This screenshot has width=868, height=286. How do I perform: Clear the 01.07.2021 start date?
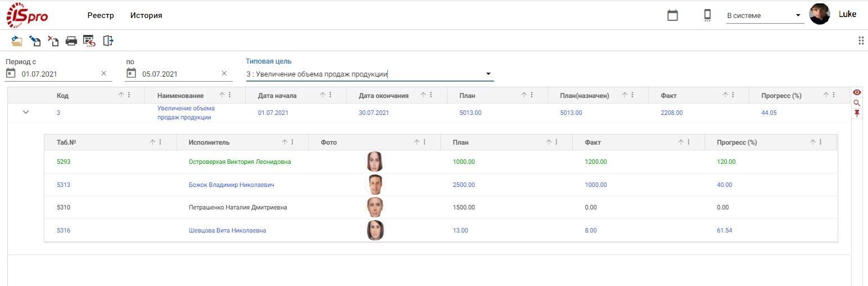103,73
